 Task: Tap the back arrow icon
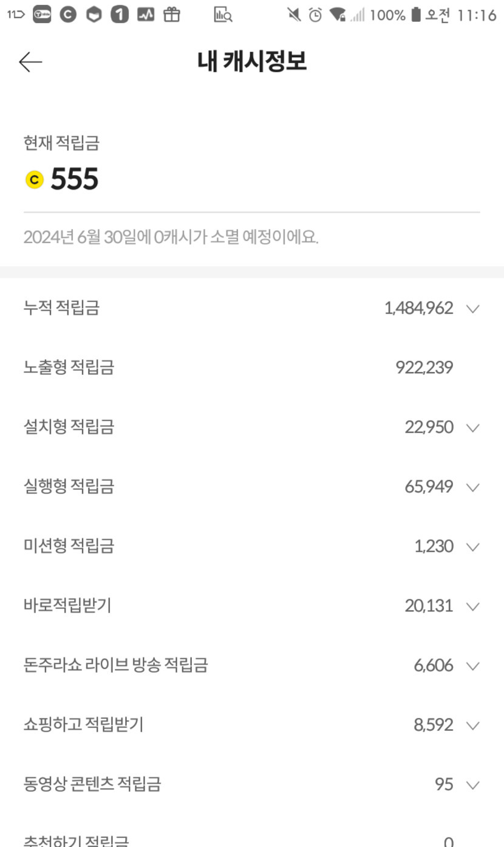click(30, 62)
